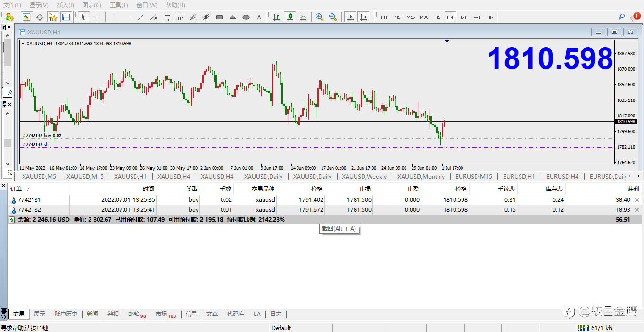The width and height of the screenshot is (644, 332).
Task: Toggle chart shift button
Action: tap(363, 17)
